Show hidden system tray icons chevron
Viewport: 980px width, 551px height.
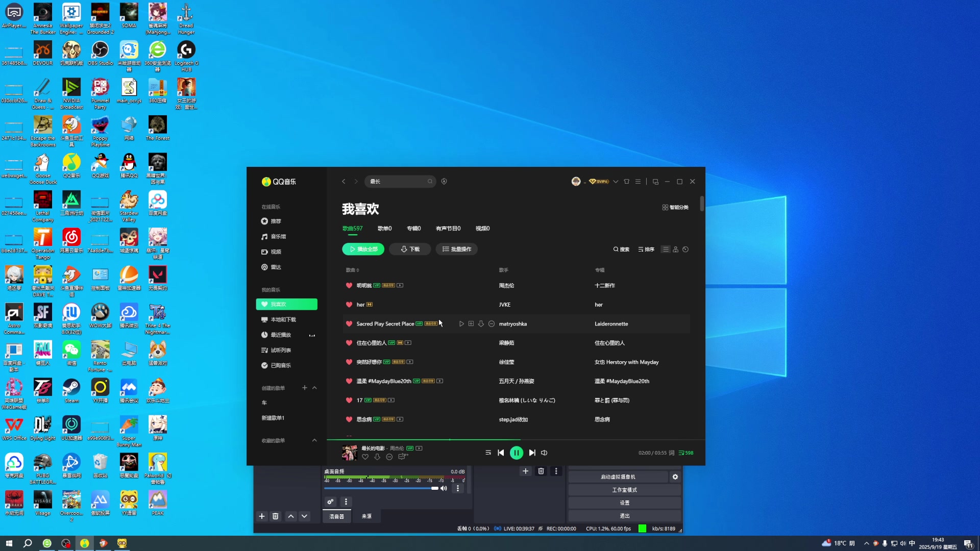point(866,543)
